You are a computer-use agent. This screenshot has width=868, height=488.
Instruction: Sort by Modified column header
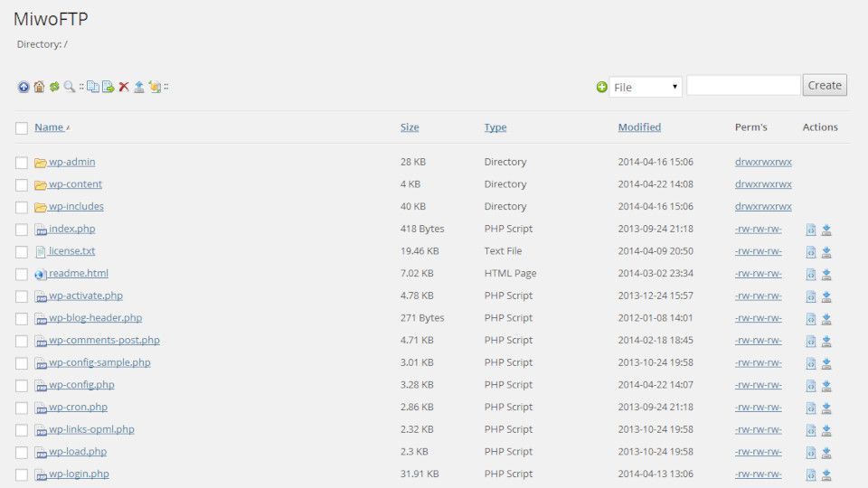(x=639, y=127)
